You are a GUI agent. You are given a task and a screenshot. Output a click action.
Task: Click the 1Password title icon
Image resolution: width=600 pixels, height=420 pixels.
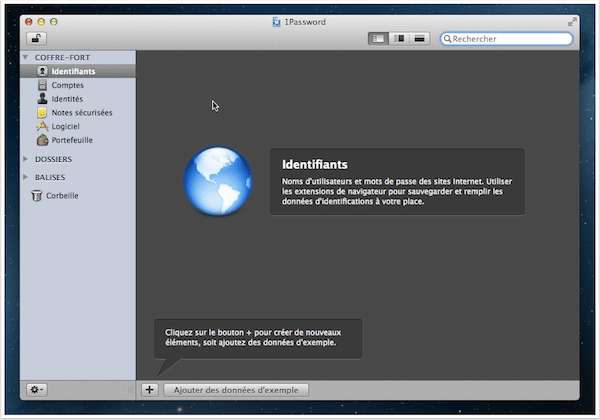point(276,22)
